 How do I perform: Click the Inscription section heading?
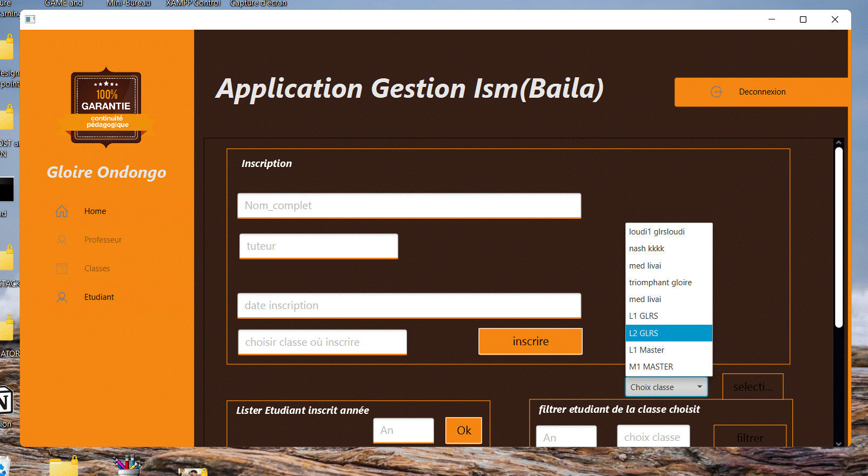266,164
